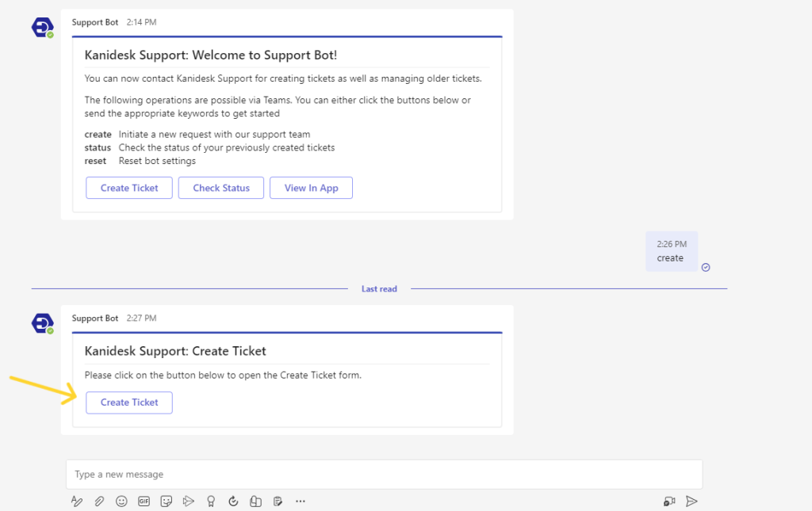Click the two-pages icon before the notepad icon
The width and height of the screenshot is (812, 511).
pyautogui.click(x=255, y=501)
